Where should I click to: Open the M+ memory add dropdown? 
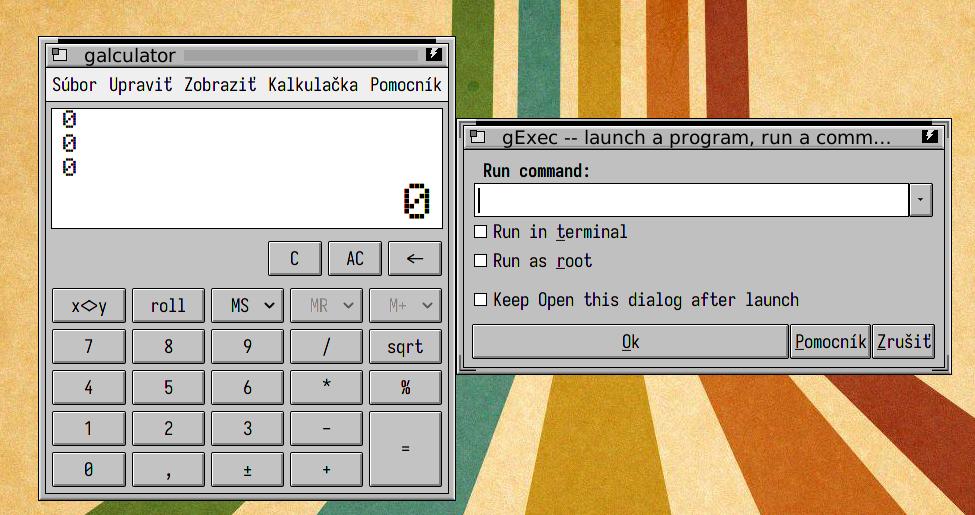(x=405, y=305)
